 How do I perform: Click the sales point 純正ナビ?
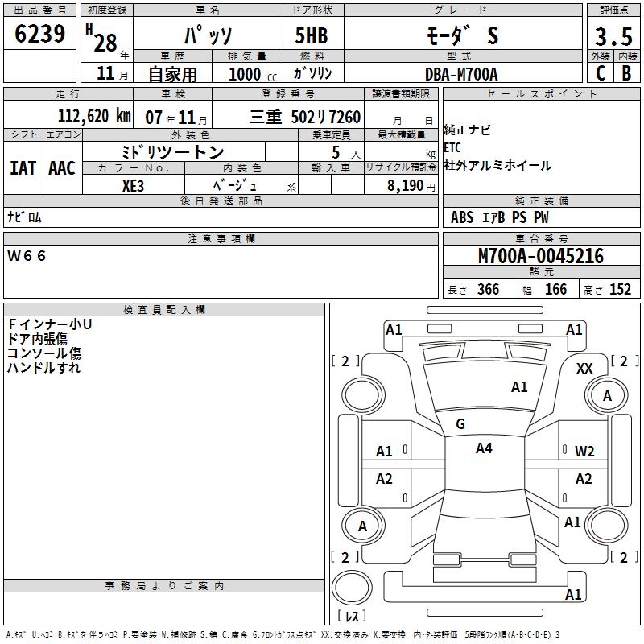pos(468,130)
